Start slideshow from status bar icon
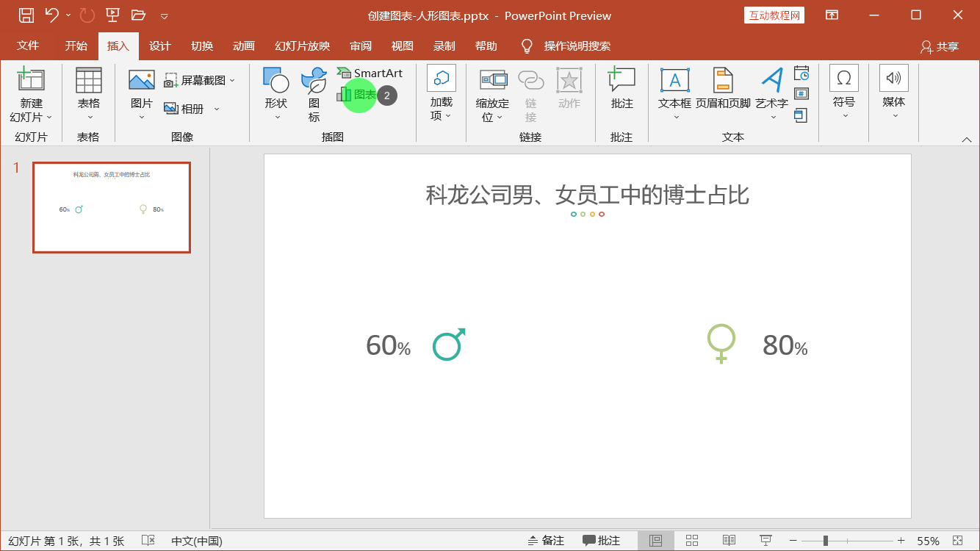Image resolution: width=980 pixels, height=551 pixels. [765, 541]
